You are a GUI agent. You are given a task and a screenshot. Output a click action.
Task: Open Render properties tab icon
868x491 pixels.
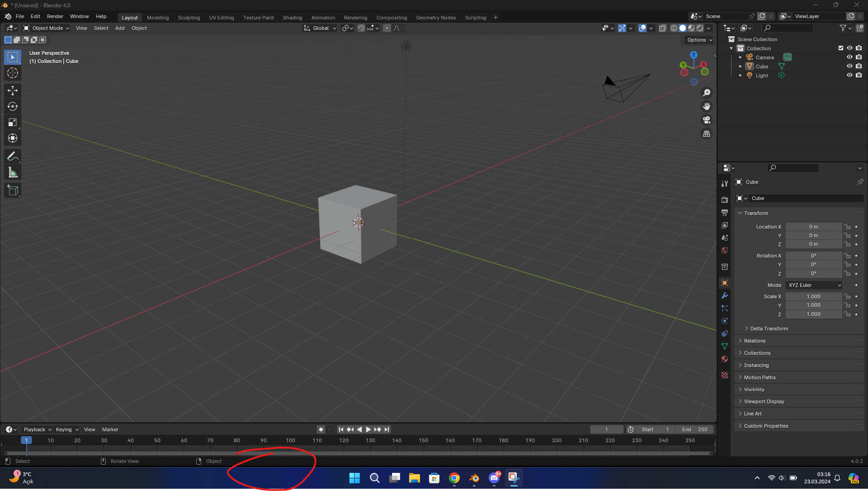(725, 200)
